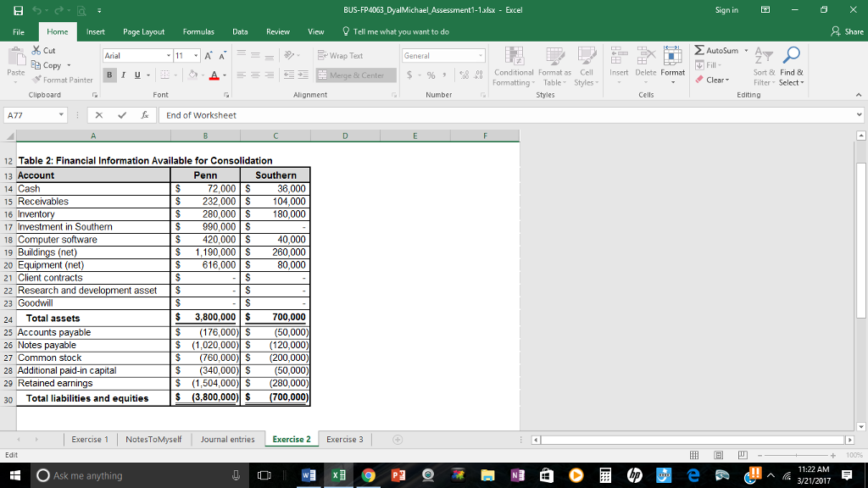Click the Copy button
Viewport: 868px width, 488px height.
(x=51, y=65)
